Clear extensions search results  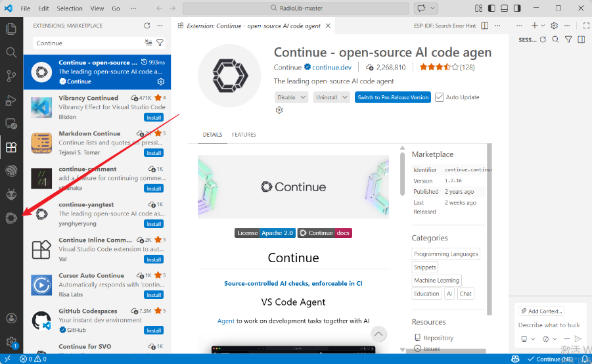tap(148, 43)
